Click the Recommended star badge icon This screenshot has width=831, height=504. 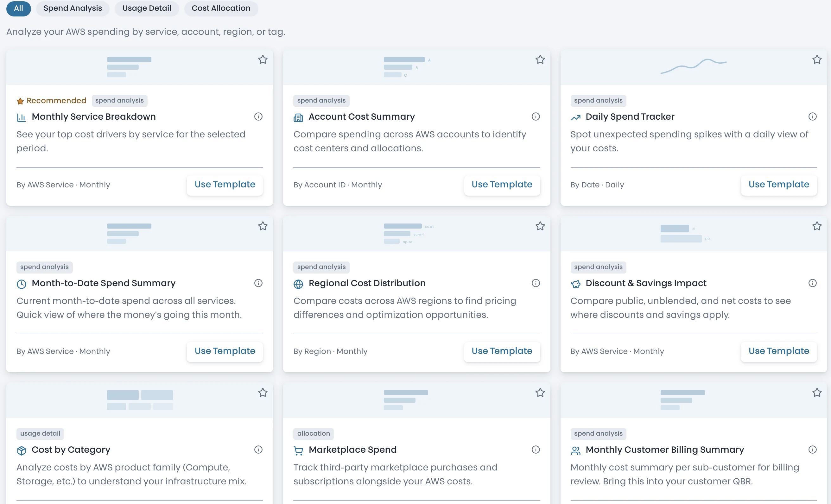[20, 101]
